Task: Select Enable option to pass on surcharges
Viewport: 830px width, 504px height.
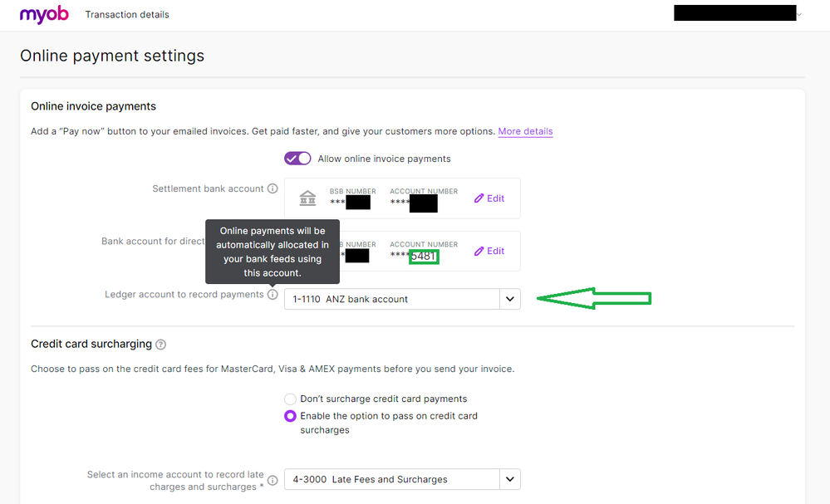Action: [x=290, y=416]
